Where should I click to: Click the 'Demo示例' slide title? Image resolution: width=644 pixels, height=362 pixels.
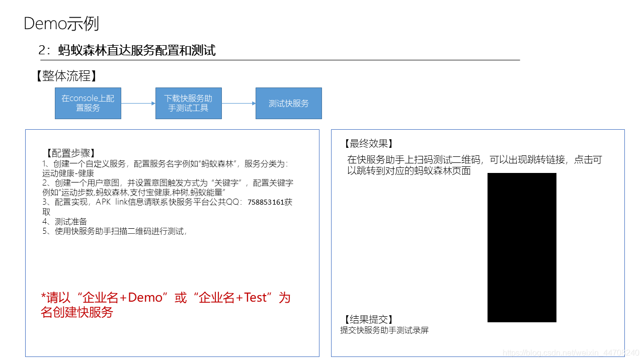[x=61, y=24]
